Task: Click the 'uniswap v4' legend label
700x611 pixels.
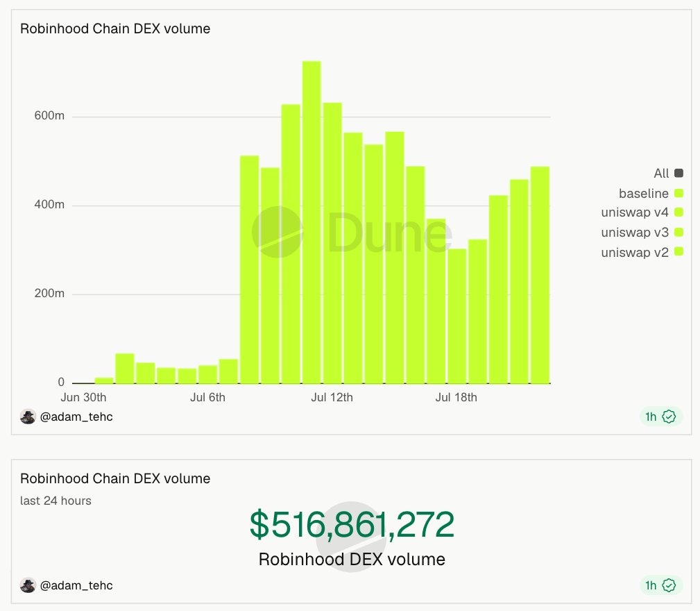Action: (x=635, y=212)
